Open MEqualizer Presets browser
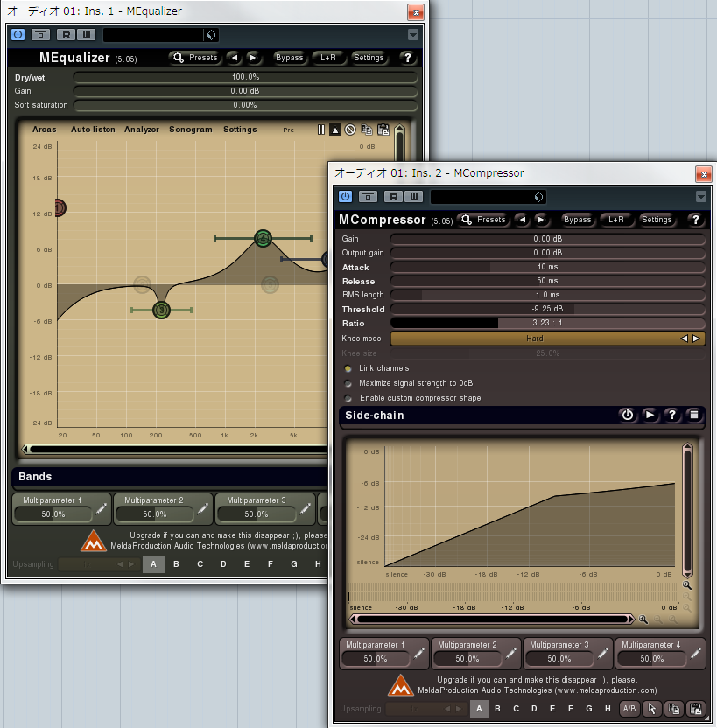This screenshot has width=717, height=728. click(x=195, y=58)
